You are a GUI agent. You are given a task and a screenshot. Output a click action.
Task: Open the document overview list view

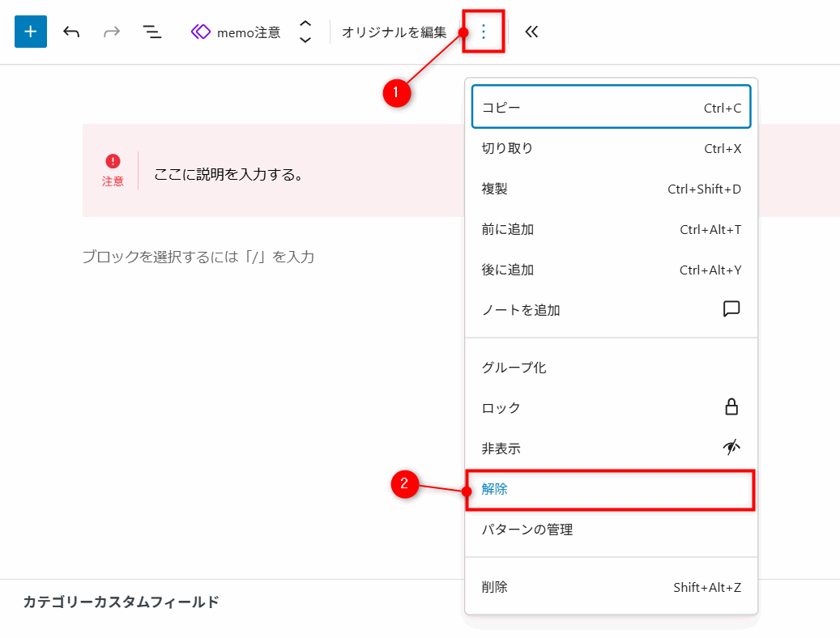tap(151, 32)
